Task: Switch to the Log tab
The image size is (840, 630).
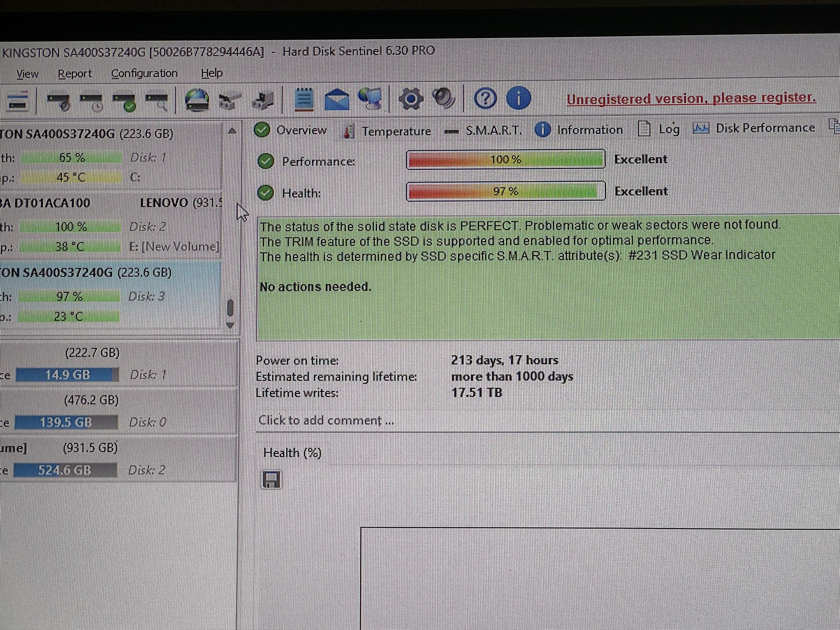Action: [x=659, y=129]
